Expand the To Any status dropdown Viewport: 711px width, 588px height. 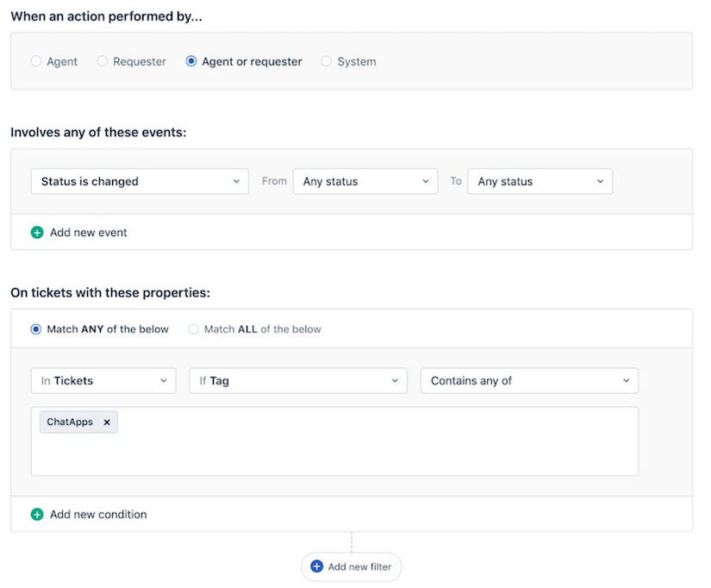539,182
